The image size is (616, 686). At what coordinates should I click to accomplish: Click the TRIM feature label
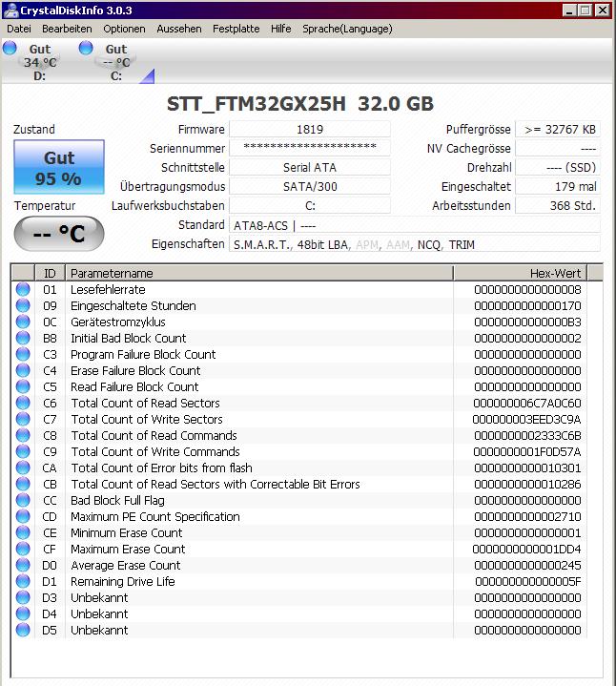pyautogui.click(x=462, y=245)
